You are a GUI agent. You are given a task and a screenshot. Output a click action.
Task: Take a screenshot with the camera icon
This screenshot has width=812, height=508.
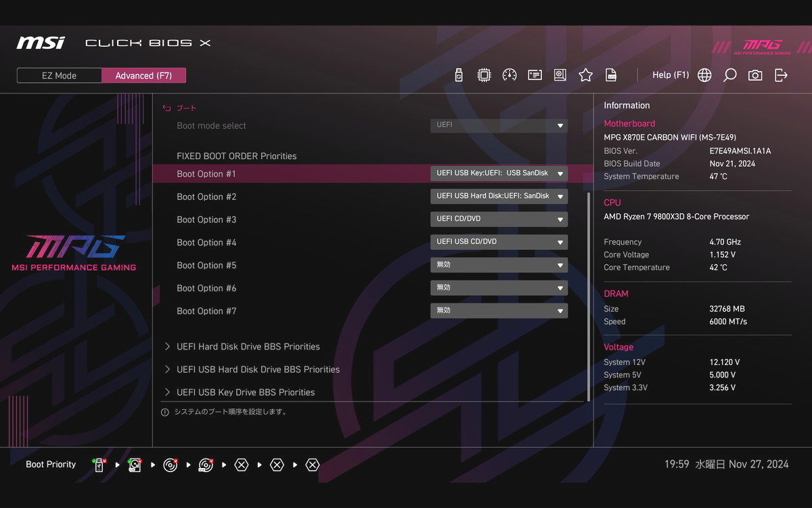[755, 75]
